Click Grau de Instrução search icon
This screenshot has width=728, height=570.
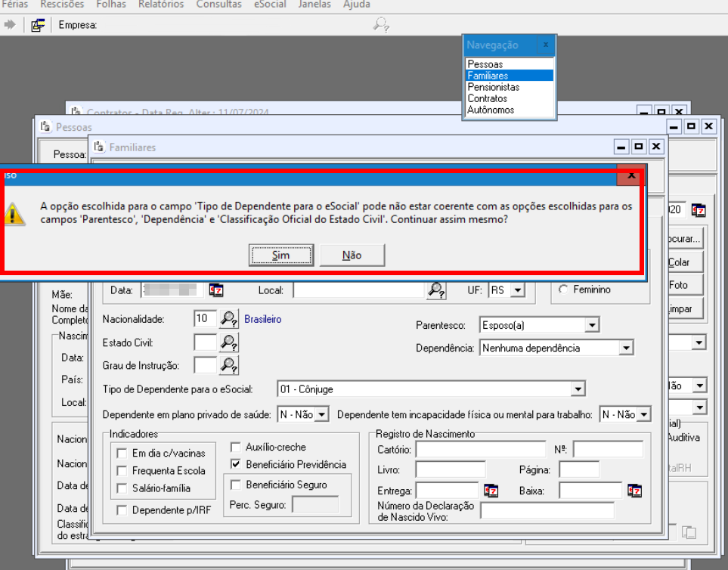229,366
